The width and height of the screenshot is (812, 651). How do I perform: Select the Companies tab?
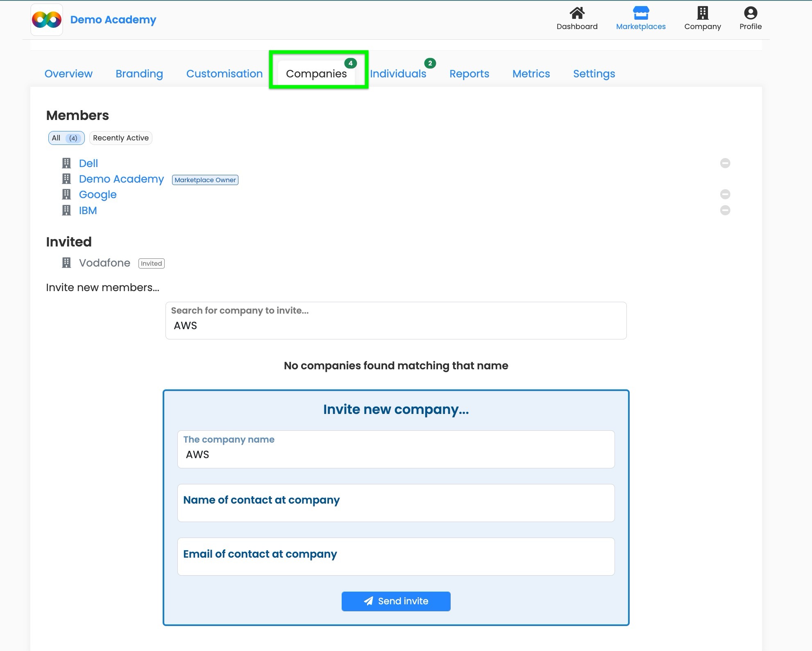(316, 74)
